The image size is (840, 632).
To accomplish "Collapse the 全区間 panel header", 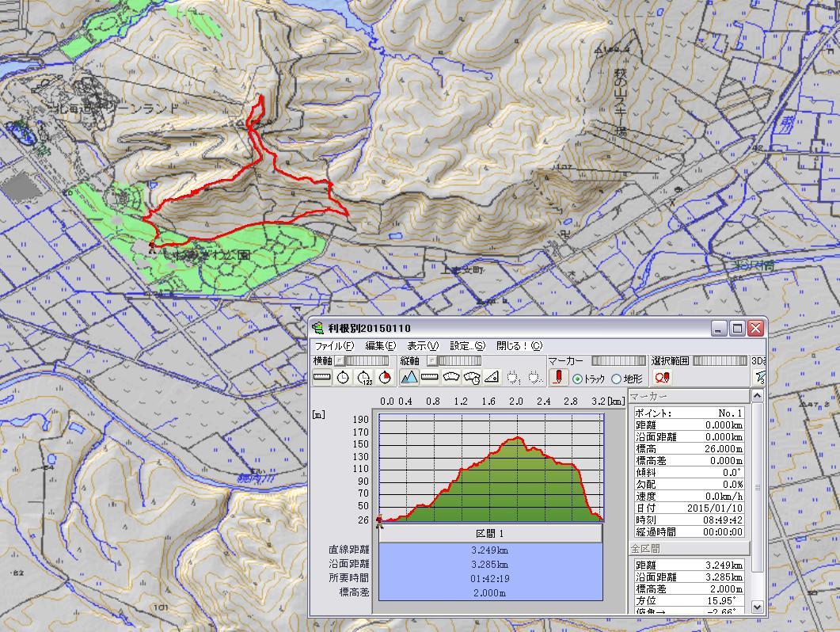I will pos(689,548).
